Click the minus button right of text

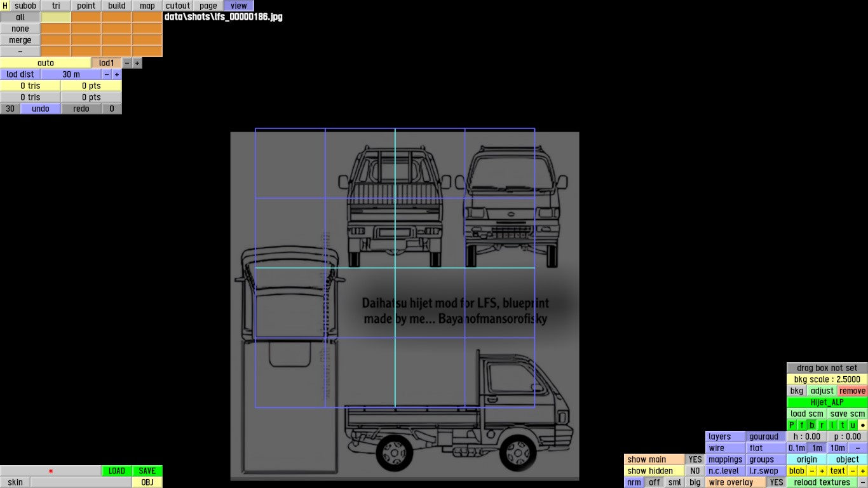[853, 471]
